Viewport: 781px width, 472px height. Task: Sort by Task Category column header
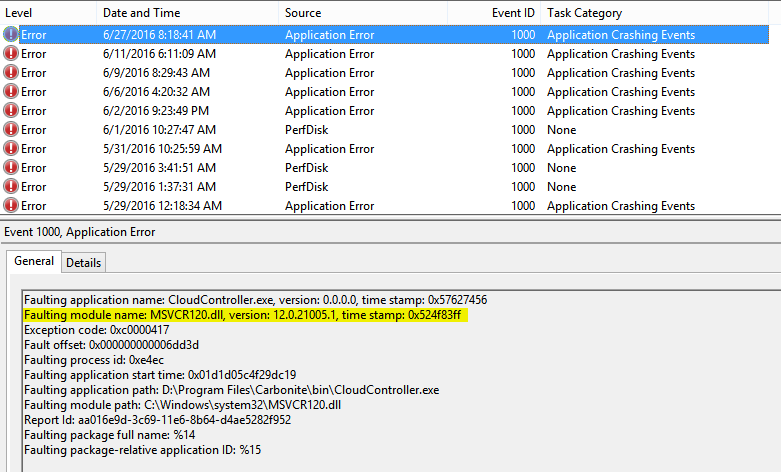[x=584, y=13]
